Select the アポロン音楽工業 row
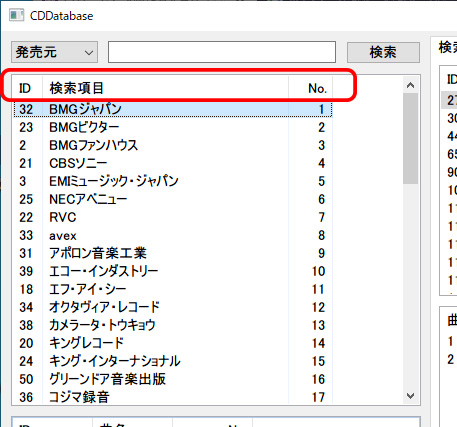The height and width of the screenshot is (427, 457). (173, 253)
